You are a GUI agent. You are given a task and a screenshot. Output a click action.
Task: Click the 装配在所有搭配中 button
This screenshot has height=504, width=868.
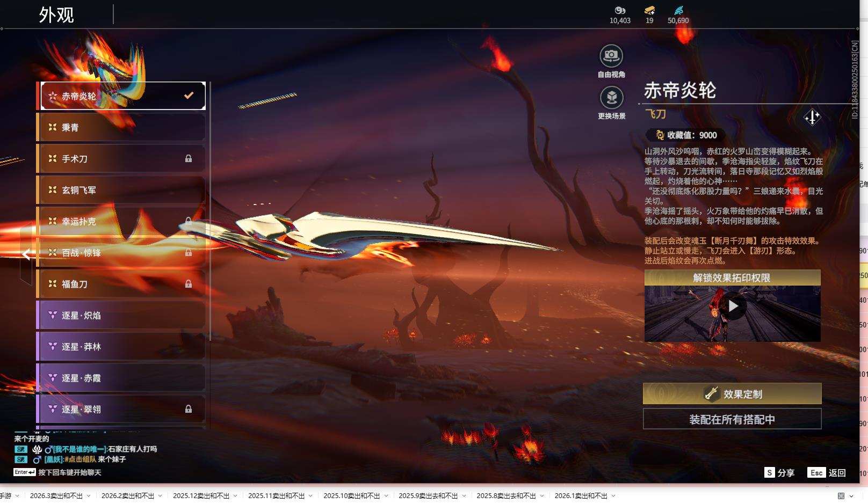(x=732, y=419)
